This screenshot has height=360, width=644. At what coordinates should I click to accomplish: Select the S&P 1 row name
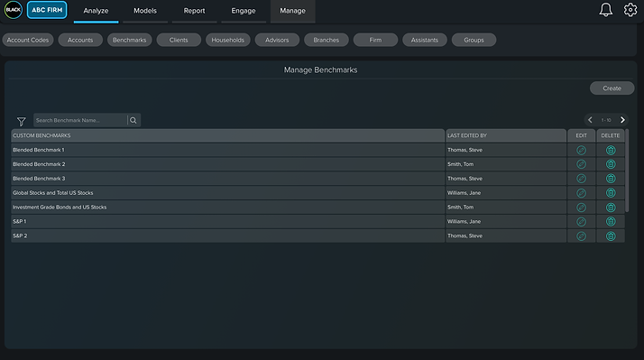pos(19,222)
